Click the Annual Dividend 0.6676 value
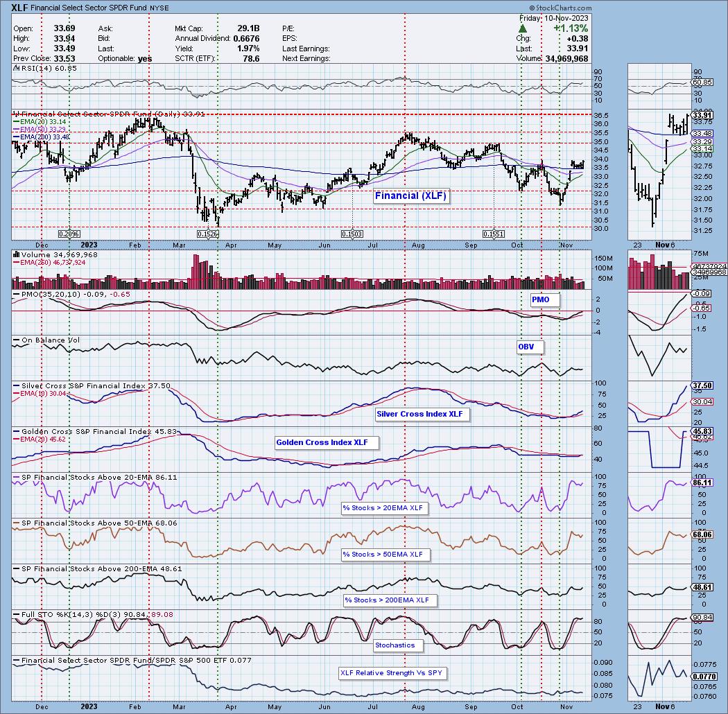The height and width of the screenshot is (714, 728). click(x=247, y=39)
